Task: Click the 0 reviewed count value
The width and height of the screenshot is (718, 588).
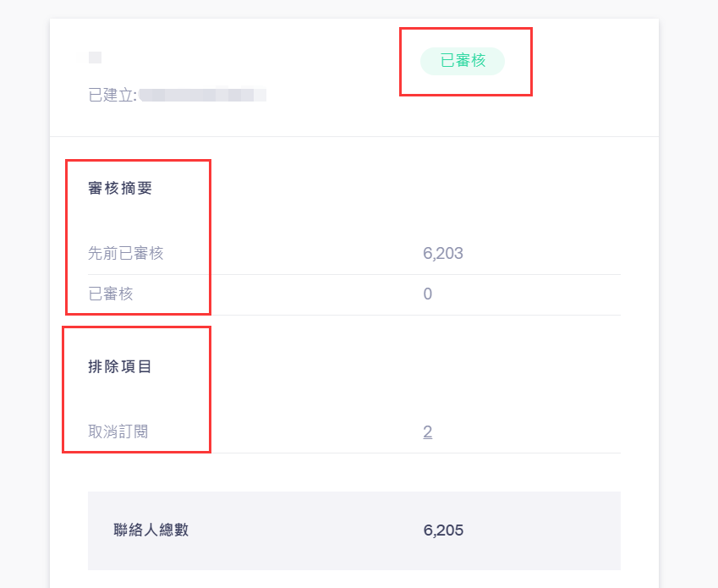Action: 427,294
